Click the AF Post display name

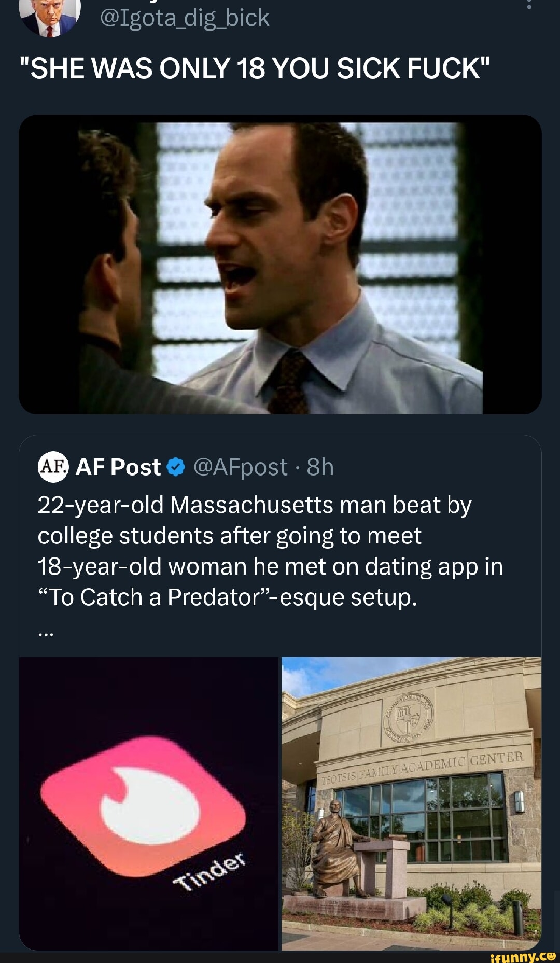point(118,467)
